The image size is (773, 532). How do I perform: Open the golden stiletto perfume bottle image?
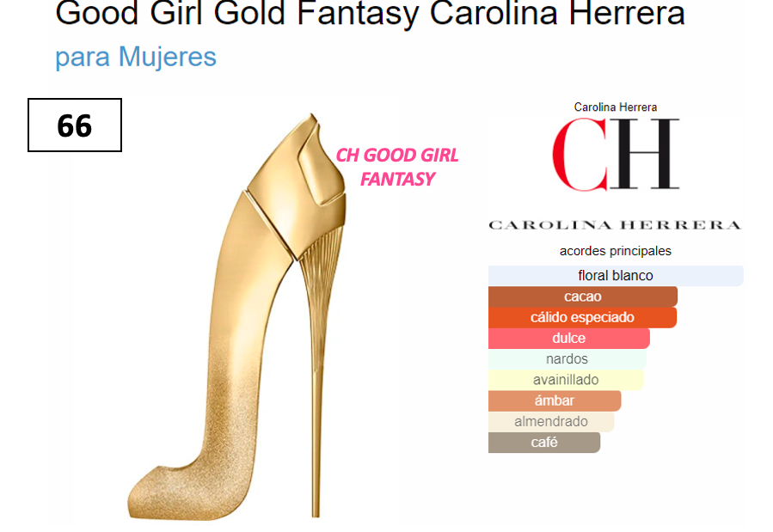click(x=236, y=316)
